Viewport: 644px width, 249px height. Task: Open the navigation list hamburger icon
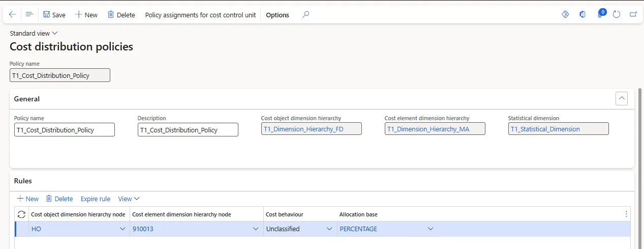tap(29, 15)
